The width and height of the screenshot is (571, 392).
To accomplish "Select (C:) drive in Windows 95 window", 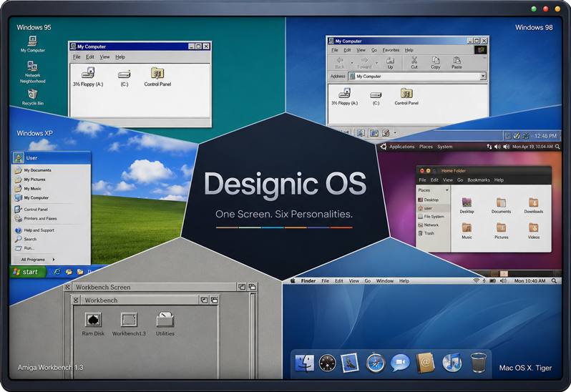I will coord(125,77).
